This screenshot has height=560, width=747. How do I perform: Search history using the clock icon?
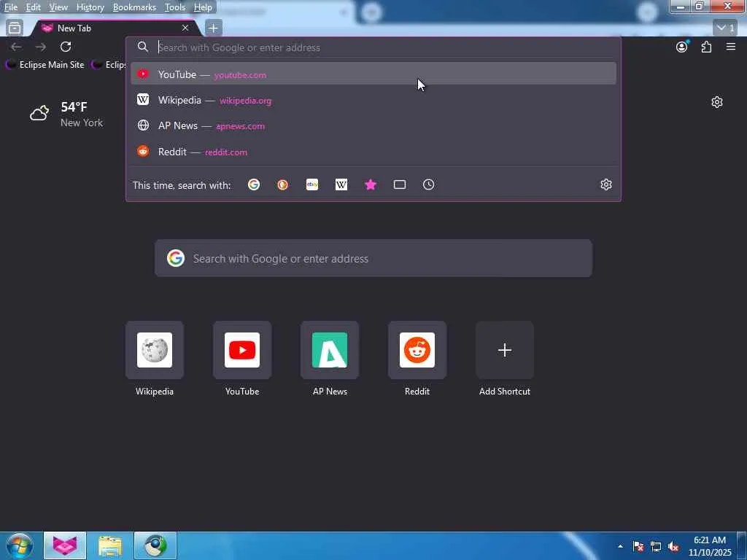(429, 184)
